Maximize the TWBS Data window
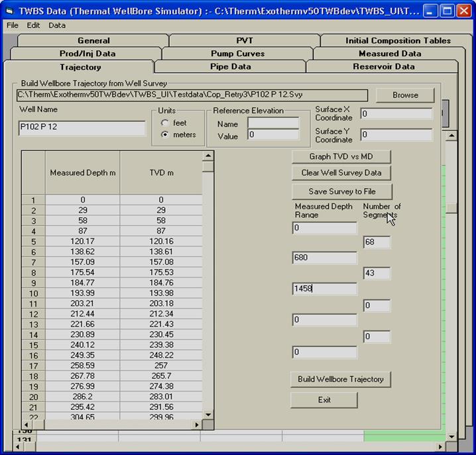The width and height of the screenshot is (476, 455). [447, 11]
